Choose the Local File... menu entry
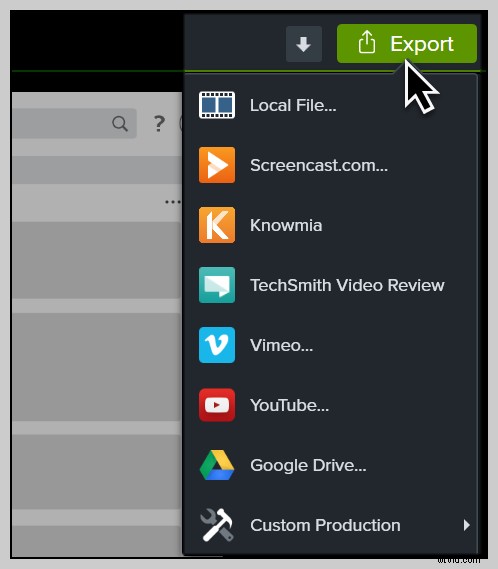 (x=330, y=105)
